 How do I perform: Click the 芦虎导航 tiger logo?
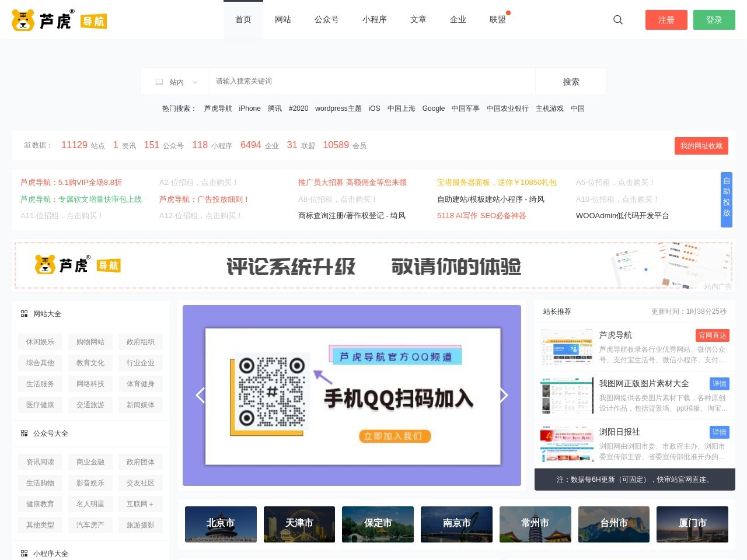coord(59,20)
